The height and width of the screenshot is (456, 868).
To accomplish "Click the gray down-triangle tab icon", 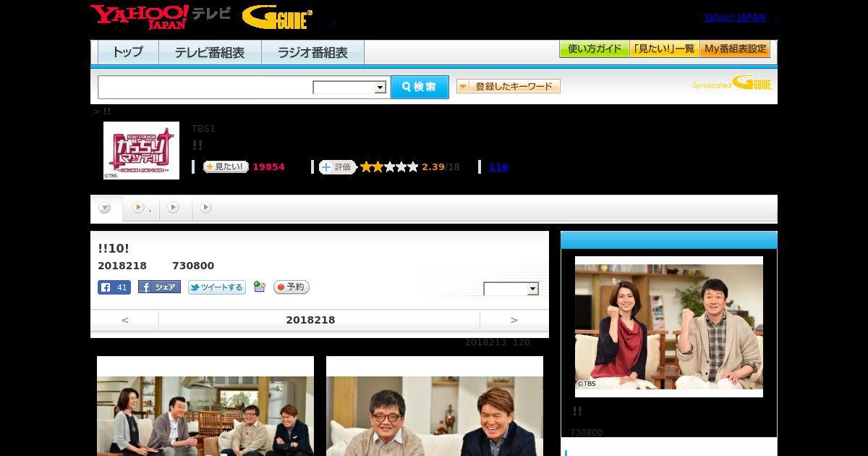I will coord(105,208).
